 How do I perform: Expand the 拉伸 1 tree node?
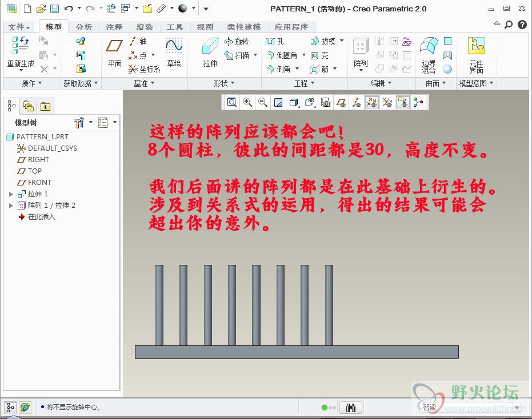11,194
